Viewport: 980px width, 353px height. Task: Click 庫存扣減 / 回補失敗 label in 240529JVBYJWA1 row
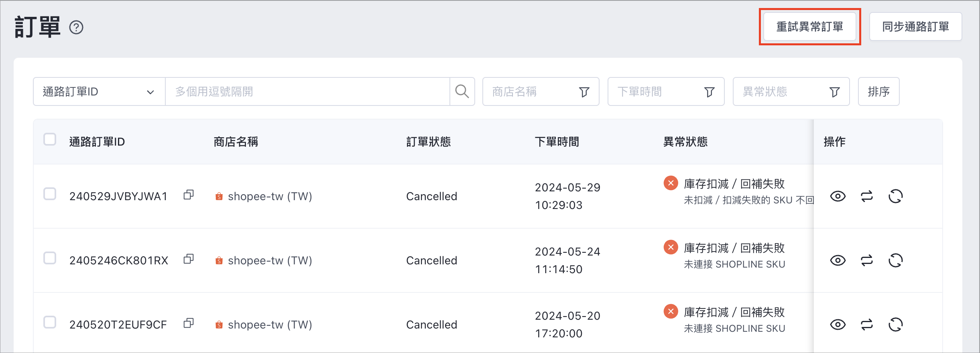coord(734,184)
